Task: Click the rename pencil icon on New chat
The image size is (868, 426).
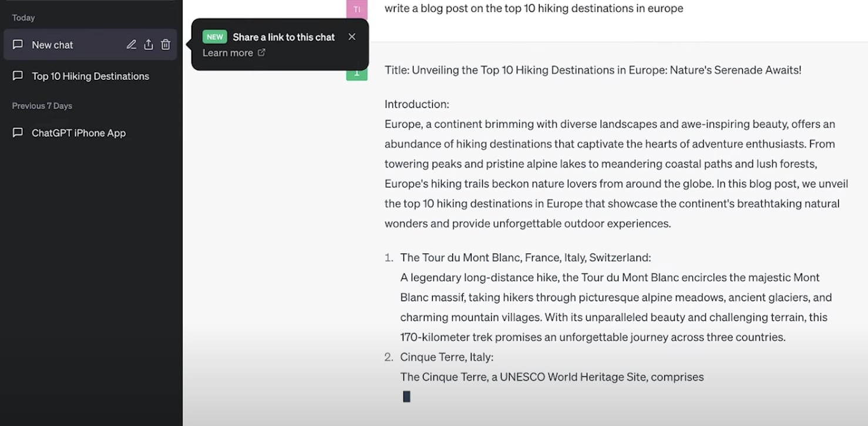Action: pyautogui.click(x=132, y=45)
